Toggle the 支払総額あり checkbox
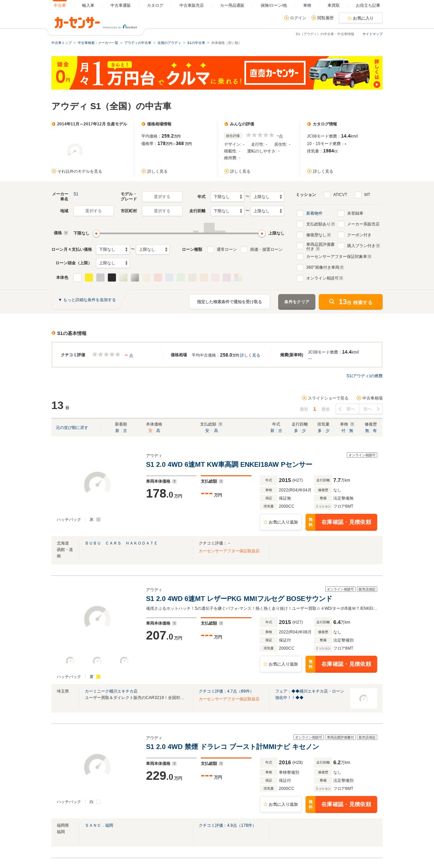Viewport: 434px width, 868px height. tap(300, 224)
